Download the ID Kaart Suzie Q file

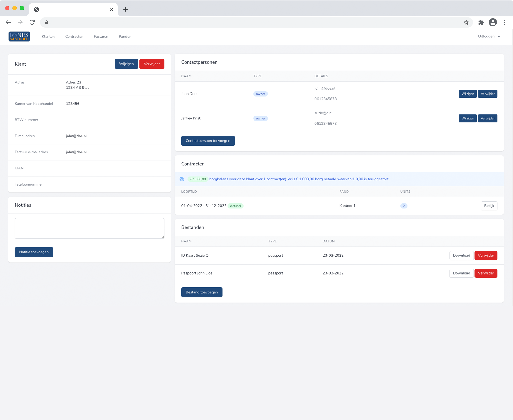coord(461,255)
